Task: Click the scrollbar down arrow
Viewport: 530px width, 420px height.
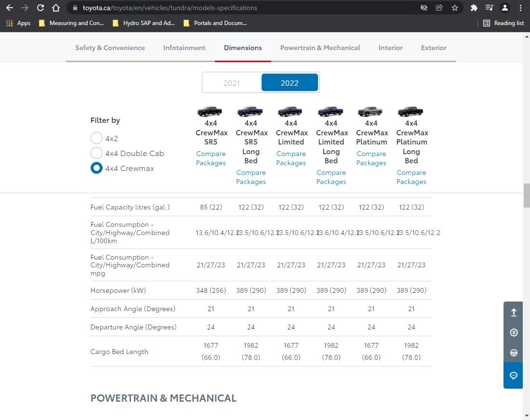Action: pyautogui.click(x=527, y=416)
